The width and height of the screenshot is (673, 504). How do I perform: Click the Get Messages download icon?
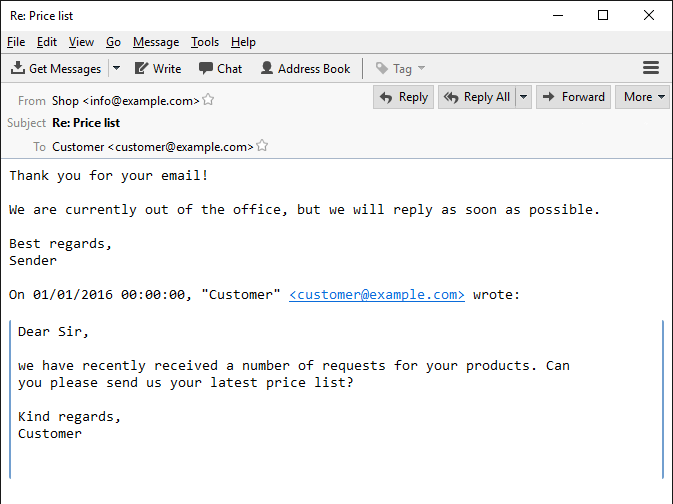(x=18, y=68)
